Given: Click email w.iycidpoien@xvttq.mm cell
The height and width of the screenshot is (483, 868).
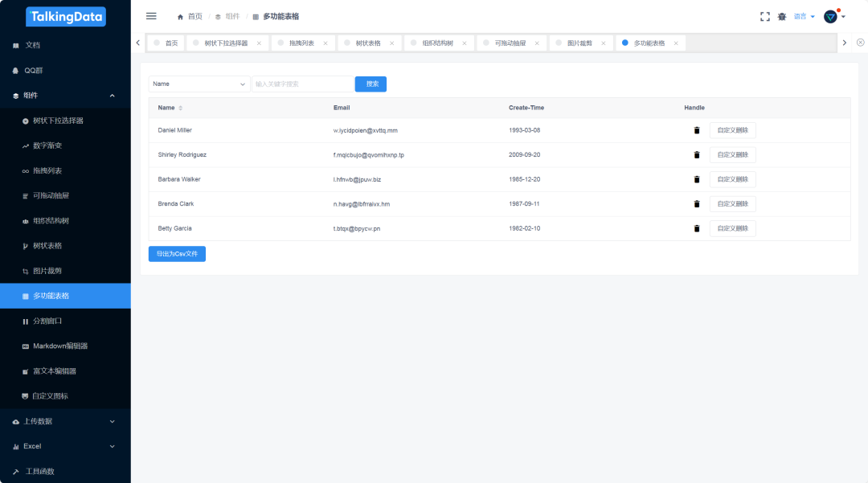Looking at the screenshot, I should (x=366, y=130).
